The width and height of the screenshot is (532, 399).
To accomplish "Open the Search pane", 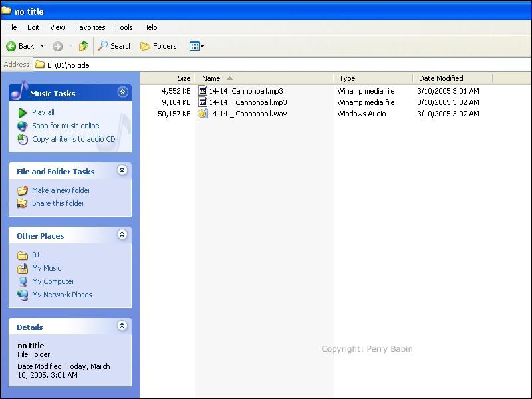I will [x=115, y=46].
